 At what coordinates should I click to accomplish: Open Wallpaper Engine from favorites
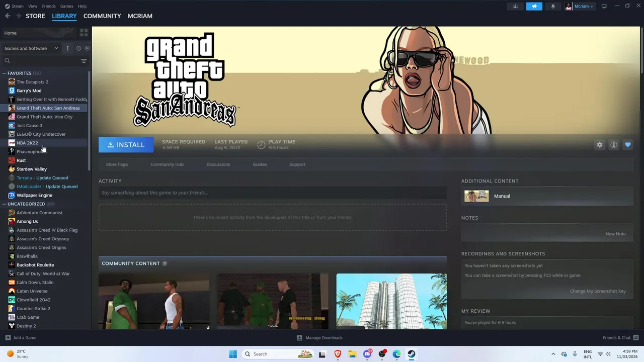[34, 195]
